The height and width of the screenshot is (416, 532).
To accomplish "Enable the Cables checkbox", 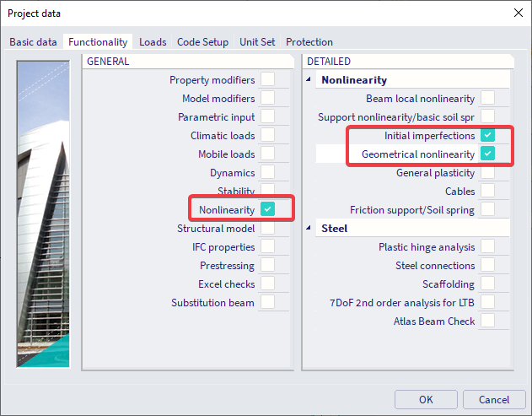I will point(487,192).
